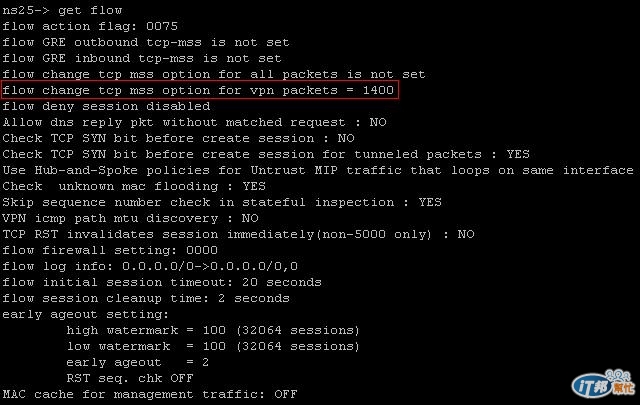Click "VPN icmp path mtu discovery : NO"

pyautogui.click(x=130, y=218)
